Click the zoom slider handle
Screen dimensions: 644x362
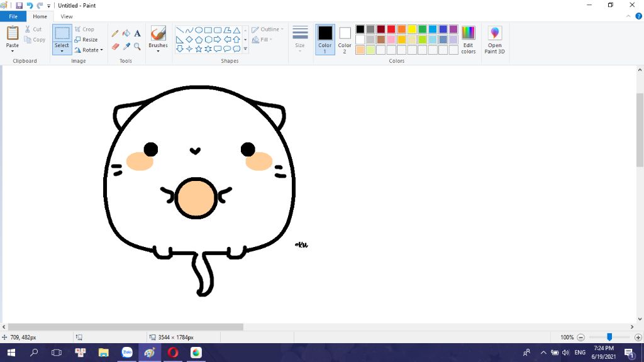tap(609, 337)
